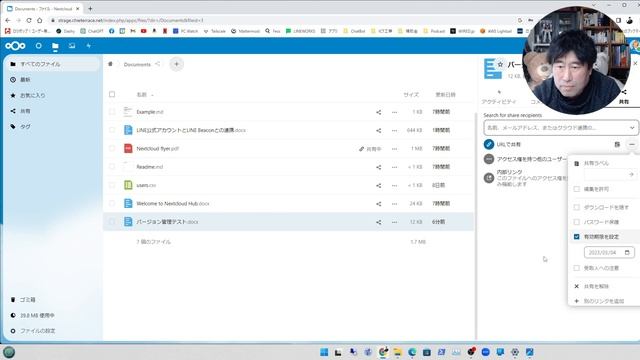Open the Files app folder icon in the header

coord(55,46)
